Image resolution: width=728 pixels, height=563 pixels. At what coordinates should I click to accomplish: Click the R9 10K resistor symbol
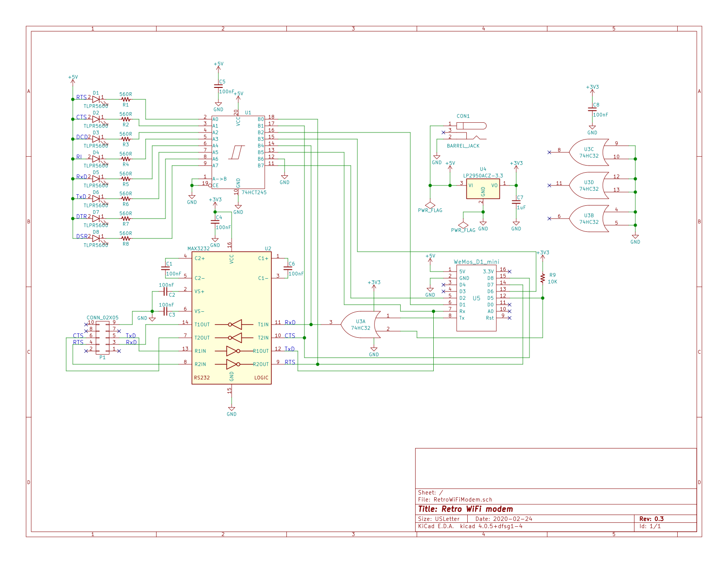[543, 278]
